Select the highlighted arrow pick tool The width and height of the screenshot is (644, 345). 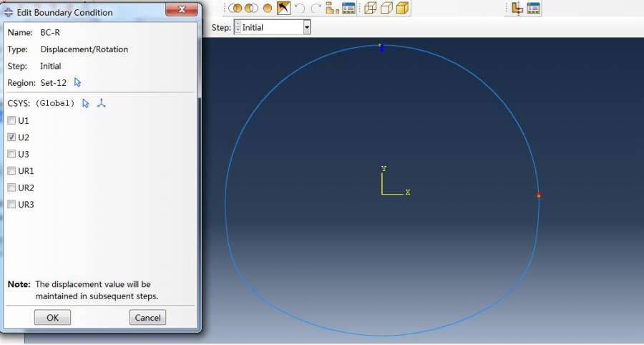point(283,8)
